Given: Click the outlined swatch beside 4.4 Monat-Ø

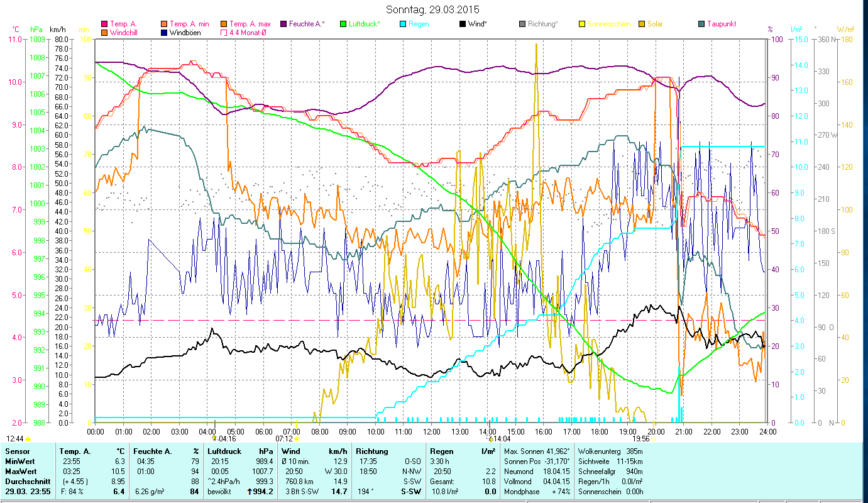Looking at the screenshot, I should [224, 32].
